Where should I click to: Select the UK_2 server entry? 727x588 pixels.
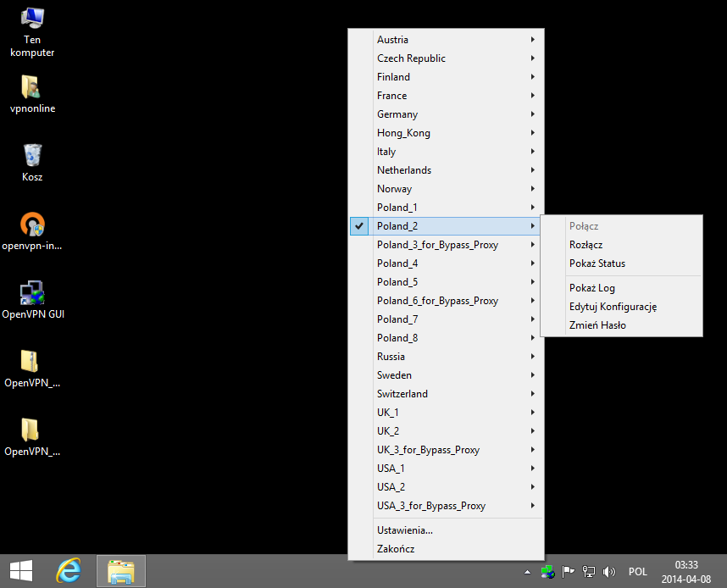[x=445, y=430]
